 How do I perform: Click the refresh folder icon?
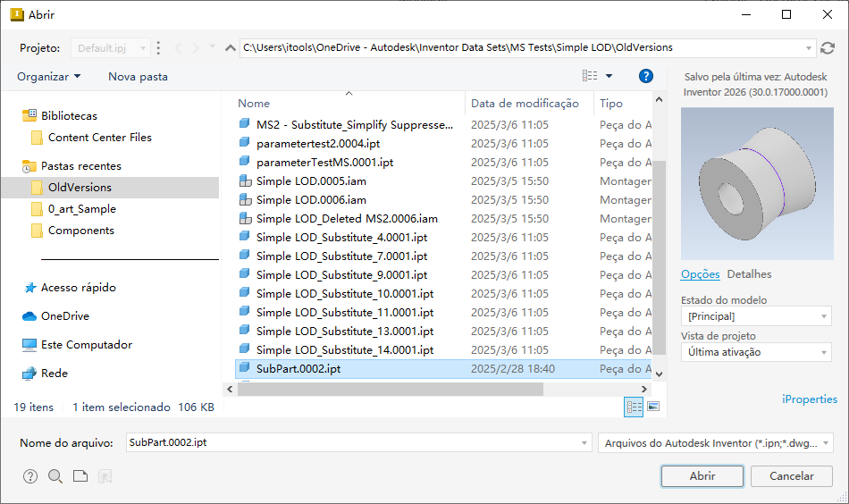pos(827,48)
